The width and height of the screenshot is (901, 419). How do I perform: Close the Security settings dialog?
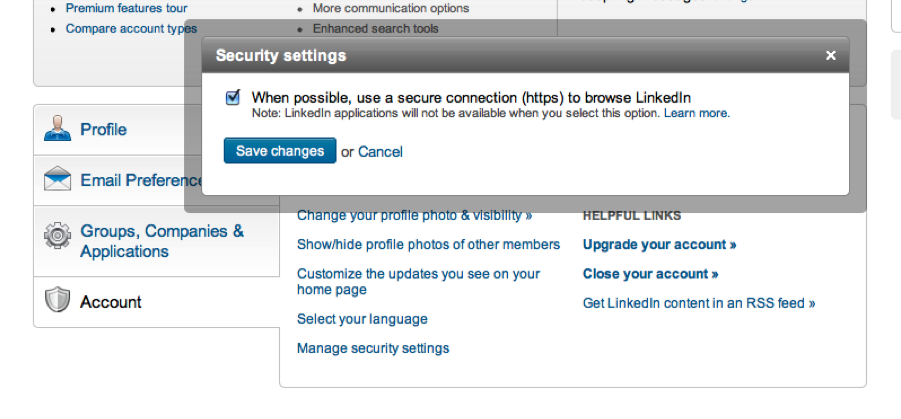point(830,56)
